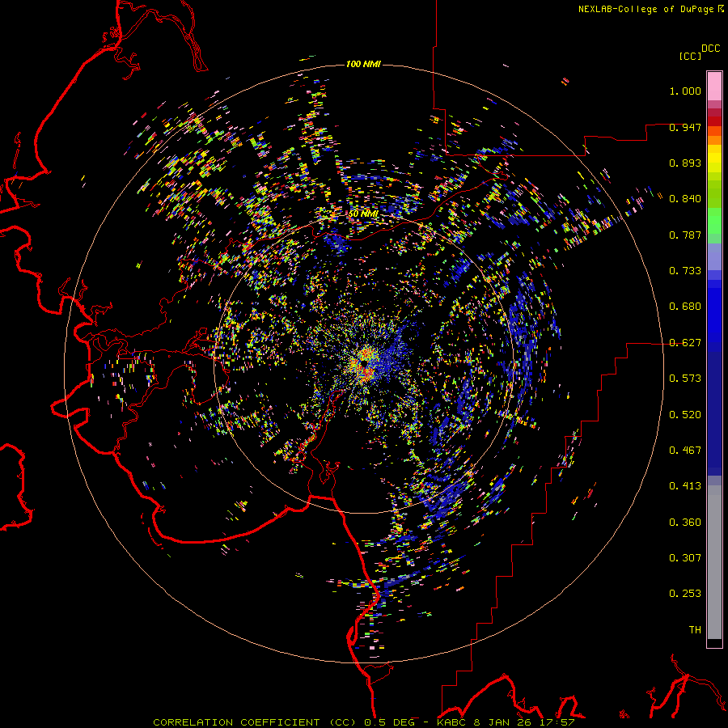Select the 0.520 scale value
This screenshot has width=728, height=728.
pyautogui.click(x=685, y=415)
